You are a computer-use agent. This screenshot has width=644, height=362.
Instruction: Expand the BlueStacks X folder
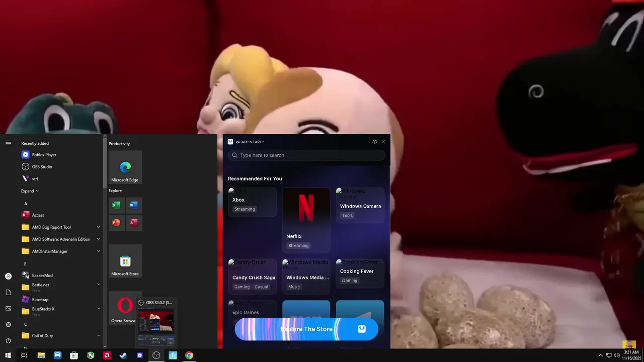click(99, 309)
